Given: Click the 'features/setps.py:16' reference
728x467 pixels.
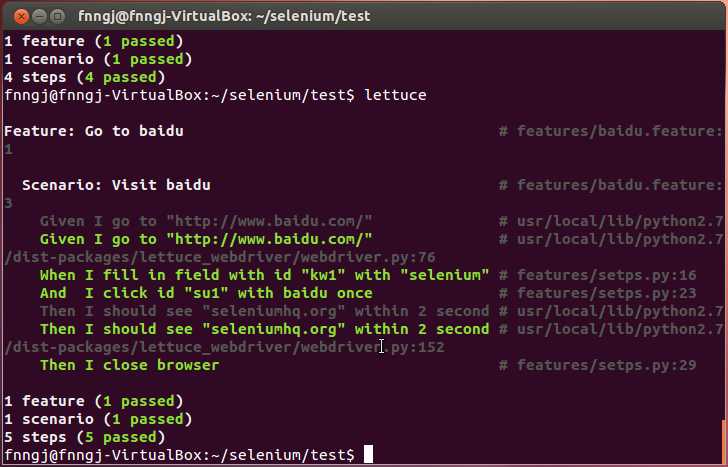Looking at the screenshot, I should click(606, 275).
